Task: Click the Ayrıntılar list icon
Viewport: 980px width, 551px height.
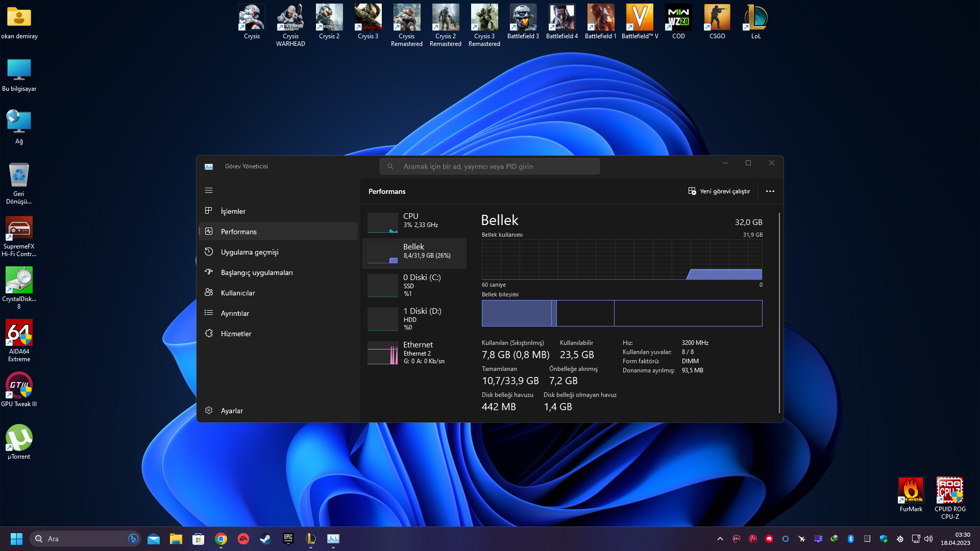Action: coord(209,313)
